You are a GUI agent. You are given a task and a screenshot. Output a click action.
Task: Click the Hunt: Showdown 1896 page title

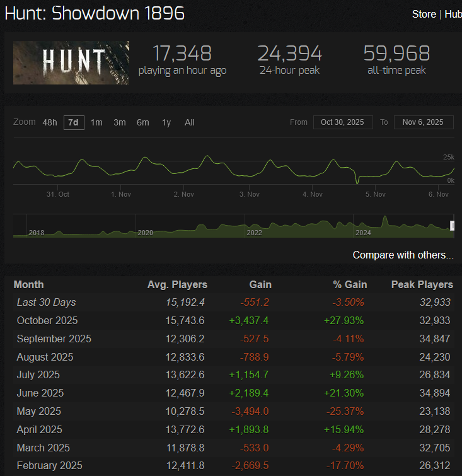point(95,13)
